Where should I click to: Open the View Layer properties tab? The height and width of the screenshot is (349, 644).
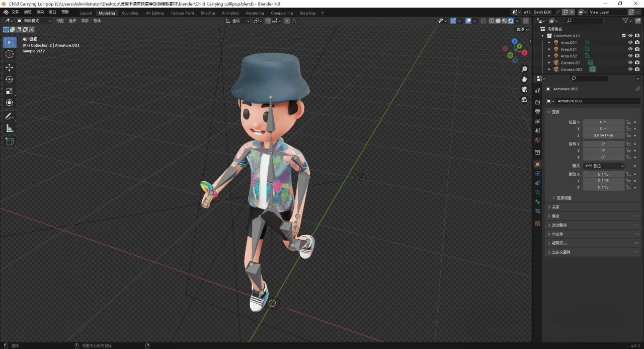(x=537, y=121)
